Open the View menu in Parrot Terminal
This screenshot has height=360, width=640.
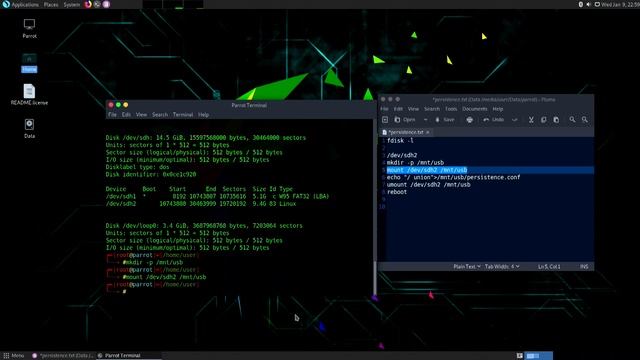pos(141,115)
